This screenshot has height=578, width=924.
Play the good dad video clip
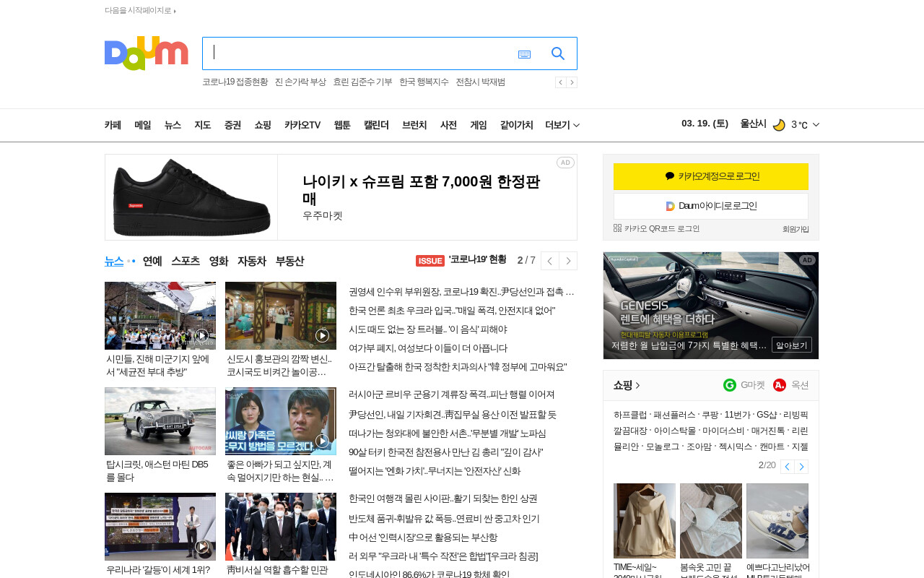(323, 441)
